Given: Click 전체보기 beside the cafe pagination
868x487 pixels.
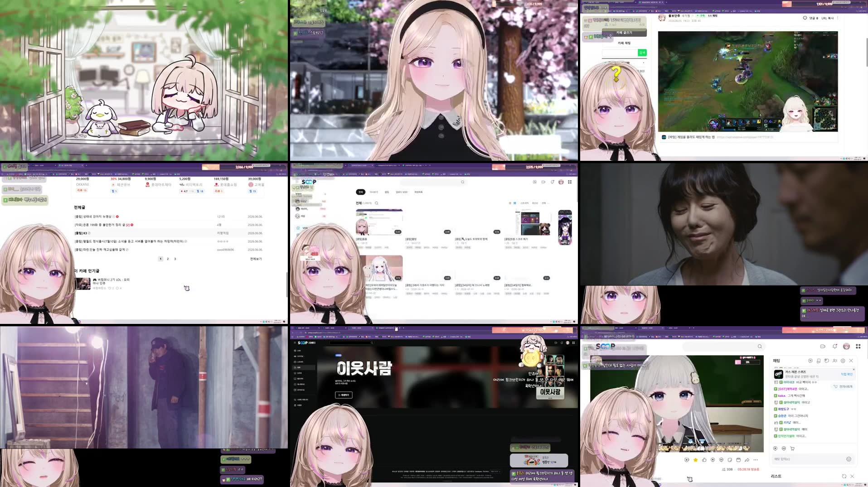Looking at the screenshot, I should (256, 259).
